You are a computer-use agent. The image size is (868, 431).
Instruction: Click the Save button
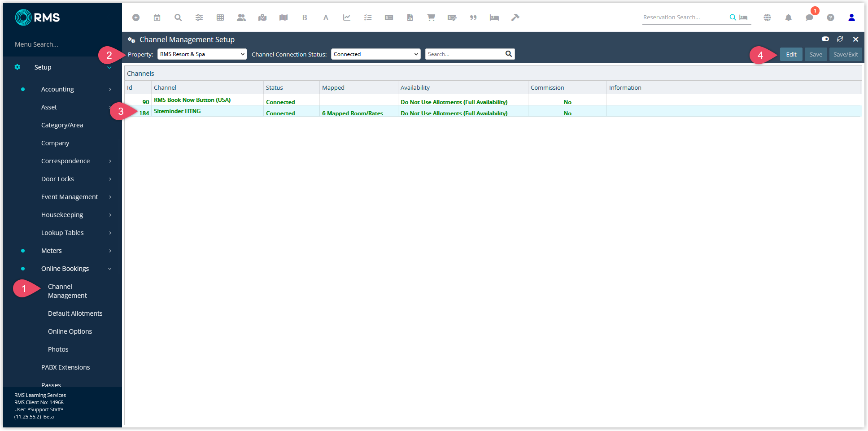[x=816, y=54]
